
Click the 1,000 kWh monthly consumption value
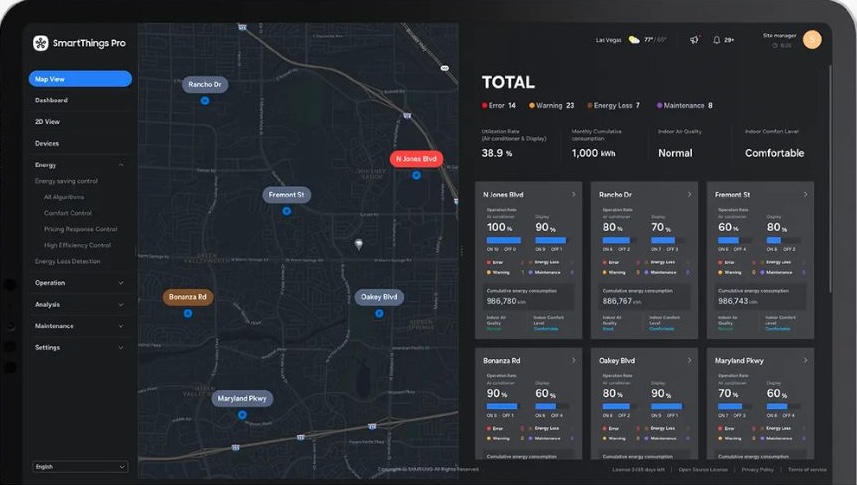pyautogui.click(x=594, y=153)
